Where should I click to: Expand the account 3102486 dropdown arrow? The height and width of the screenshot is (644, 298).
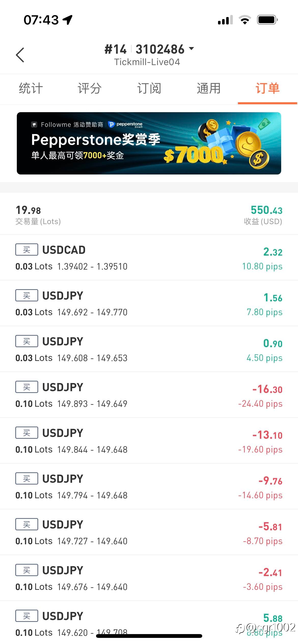point(191,48)
